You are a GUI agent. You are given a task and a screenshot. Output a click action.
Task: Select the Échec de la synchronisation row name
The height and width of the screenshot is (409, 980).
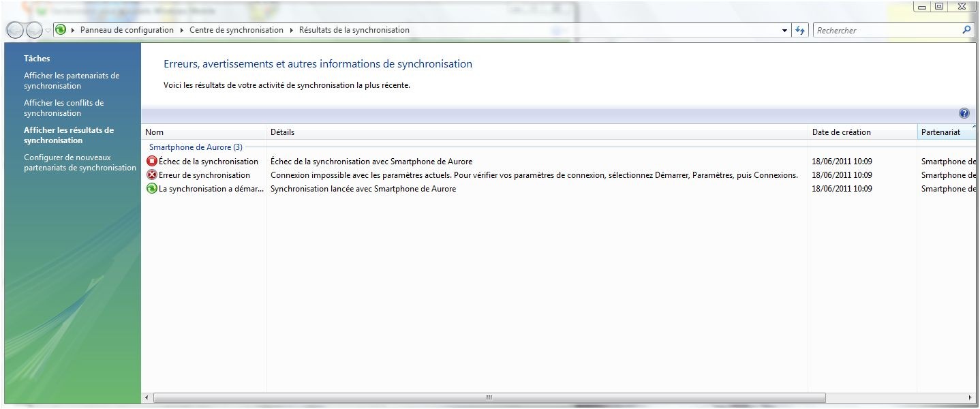209,162
